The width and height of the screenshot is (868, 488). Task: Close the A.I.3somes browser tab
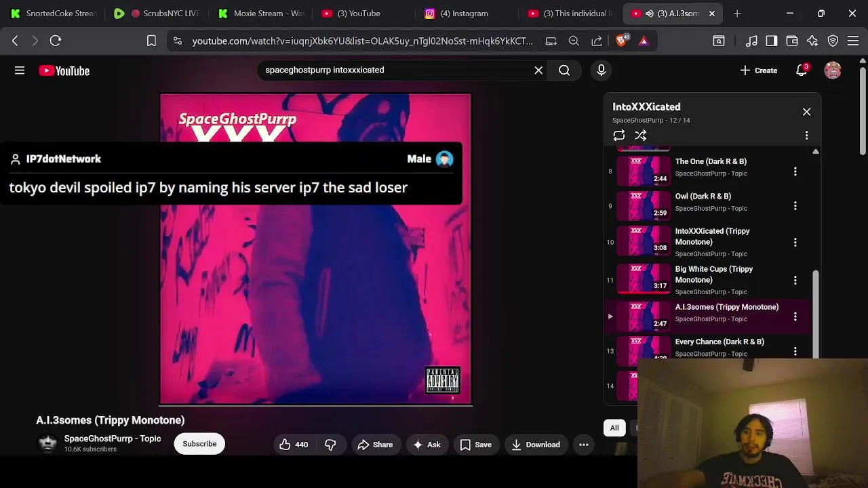coord(711,14)
